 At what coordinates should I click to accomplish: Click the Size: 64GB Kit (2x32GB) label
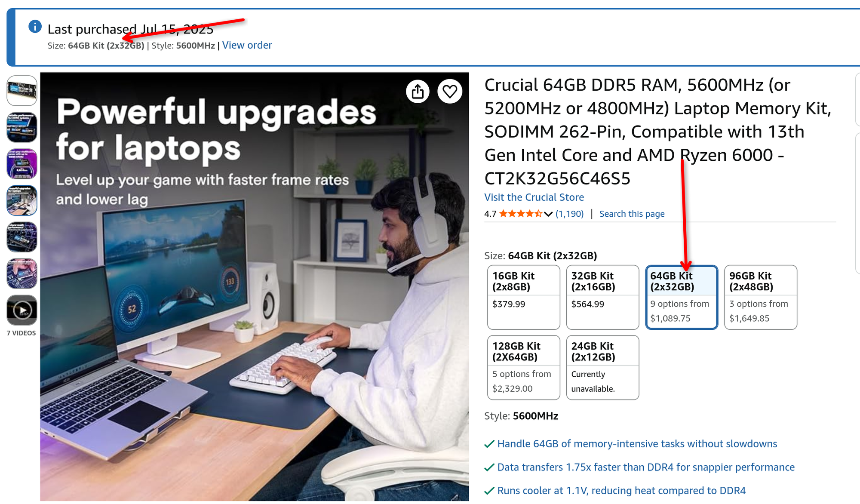[x=541, y=256]
